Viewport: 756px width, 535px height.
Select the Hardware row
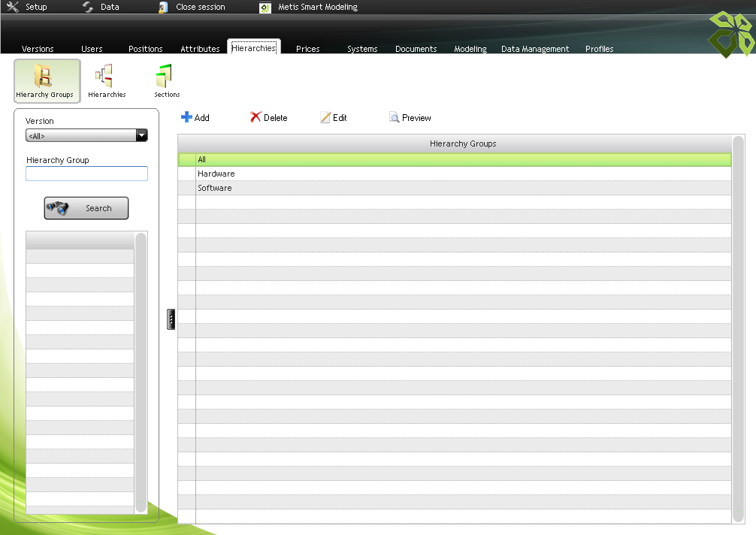(216, 174)
